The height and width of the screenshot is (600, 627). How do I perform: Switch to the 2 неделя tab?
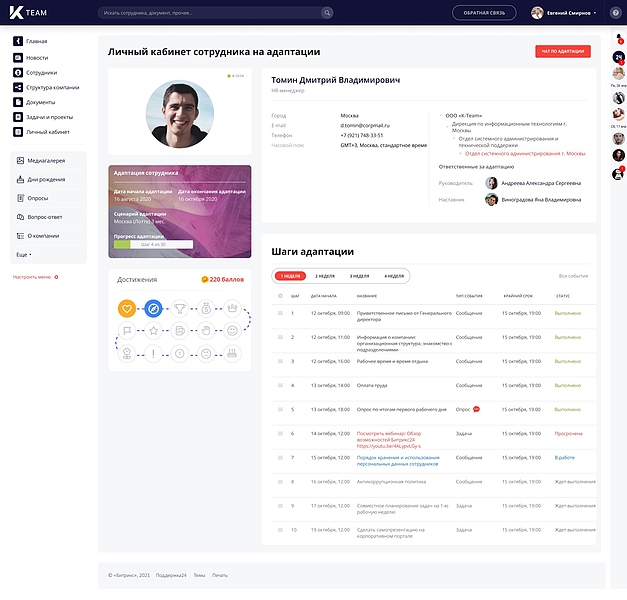pos(324,275)
